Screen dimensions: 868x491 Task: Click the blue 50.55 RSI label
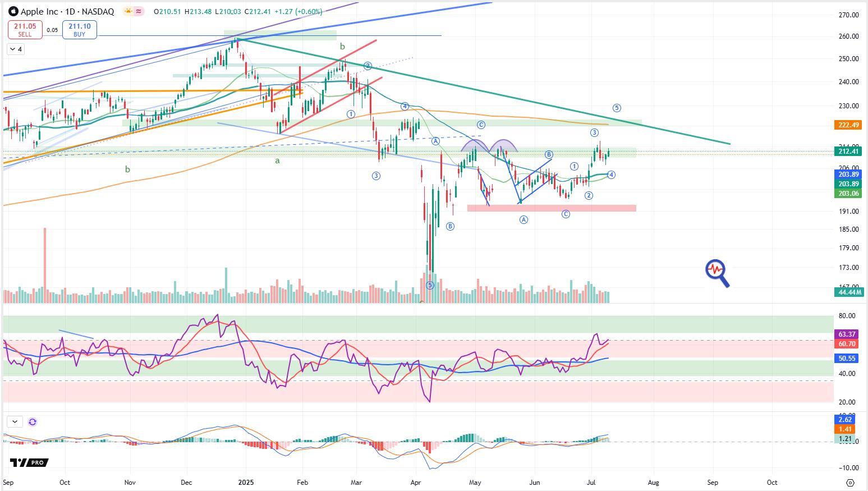point(847,359)
